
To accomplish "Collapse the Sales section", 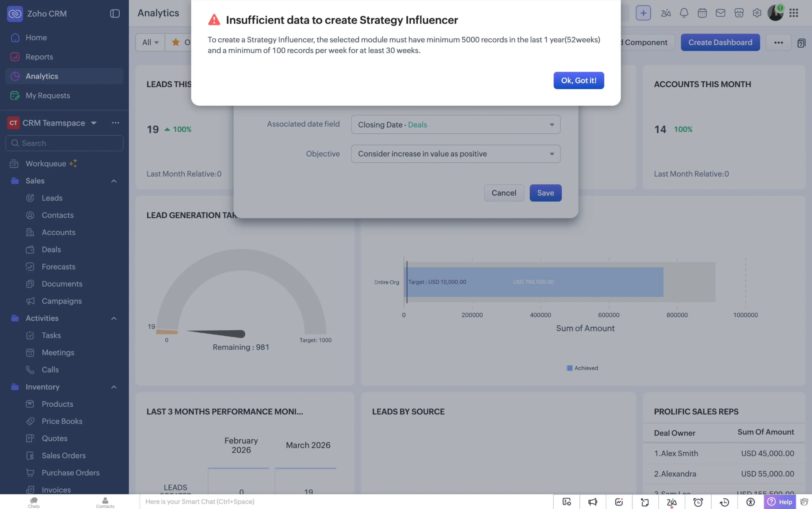I will [x=114, y=181].
